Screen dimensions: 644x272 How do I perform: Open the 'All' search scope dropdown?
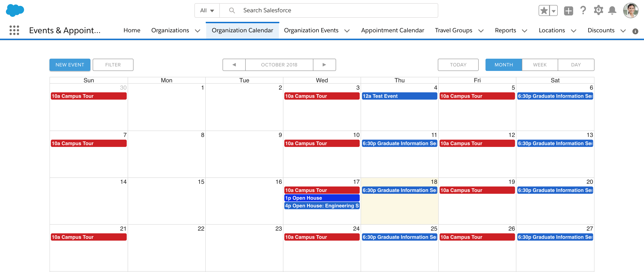207,10
